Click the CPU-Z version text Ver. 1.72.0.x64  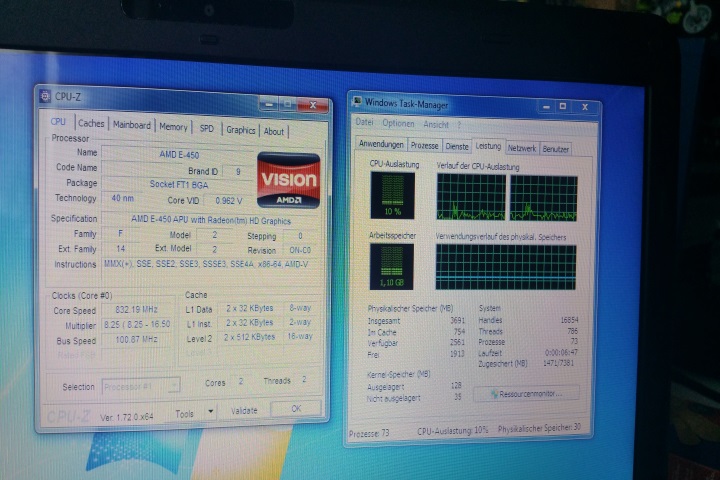[x=126, y=417]
